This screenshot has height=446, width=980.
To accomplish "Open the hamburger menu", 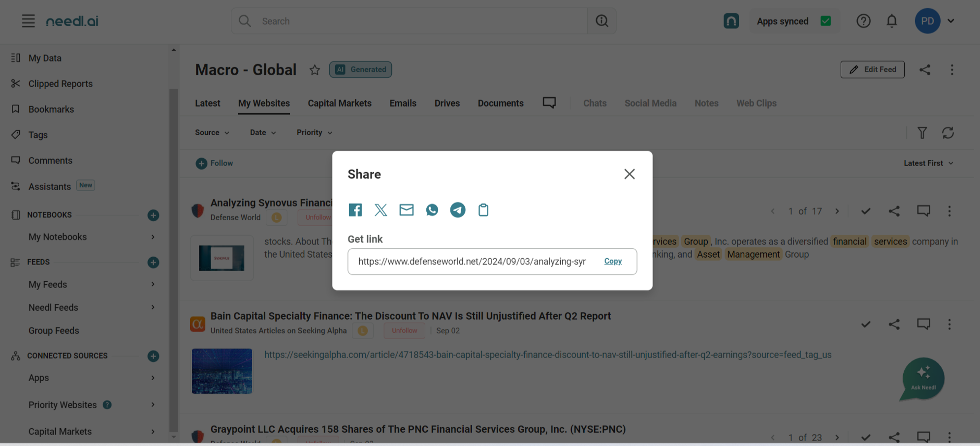I will (28, 21).
